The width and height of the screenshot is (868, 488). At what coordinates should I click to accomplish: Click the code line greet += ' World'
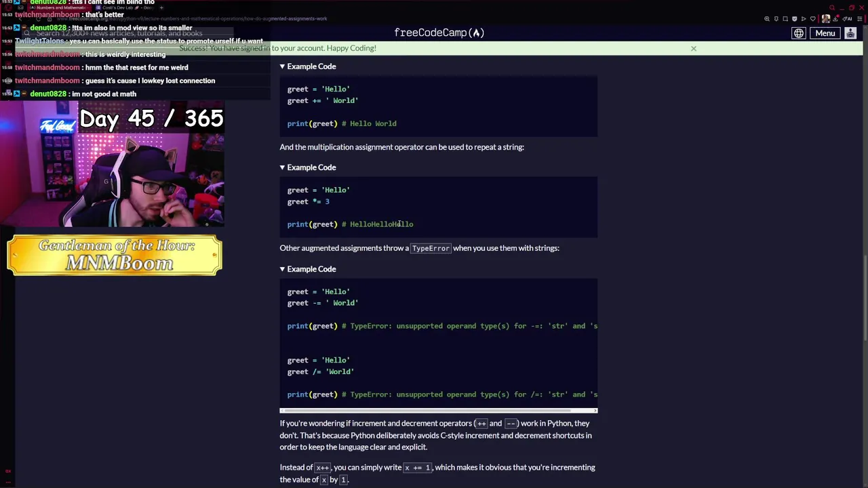pyautogui.click(x=323, y=100)
